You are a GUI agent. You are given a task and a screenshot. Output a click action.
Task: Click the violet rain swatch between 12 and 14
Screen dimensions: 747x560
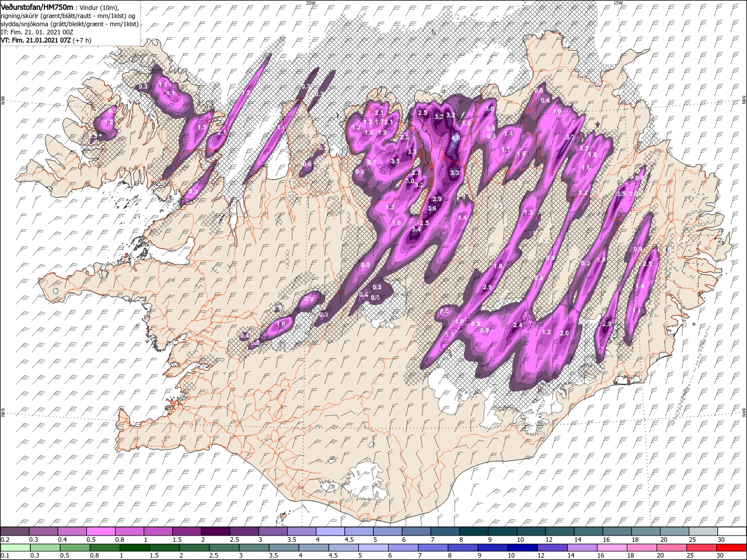click(551, 547)
